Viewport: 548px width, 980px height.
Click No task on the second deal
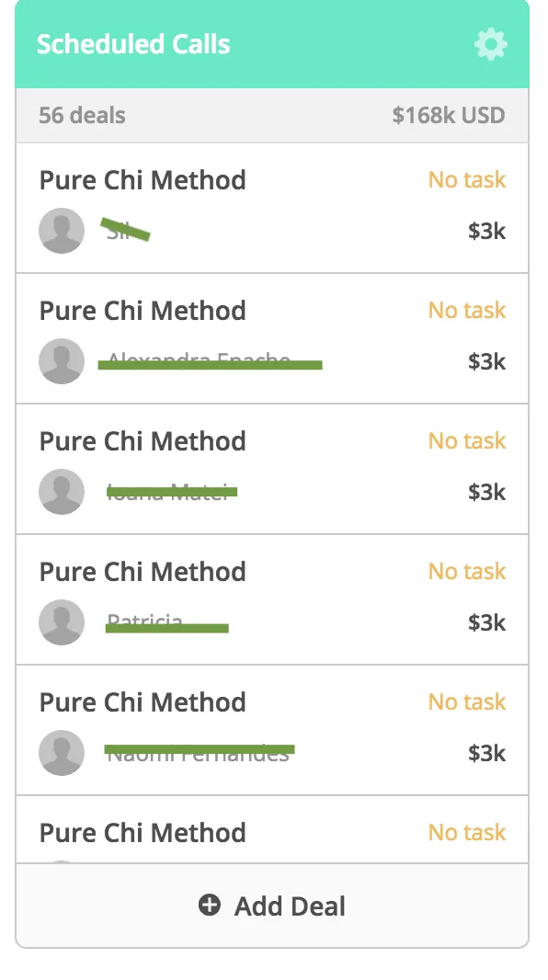pos(467,311)
